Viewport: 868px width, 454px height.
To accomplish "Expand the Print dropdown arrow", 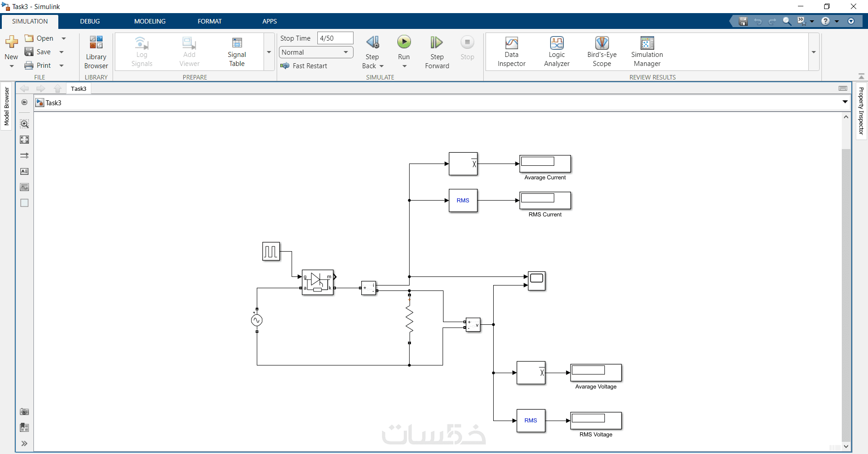I will 61,66.
